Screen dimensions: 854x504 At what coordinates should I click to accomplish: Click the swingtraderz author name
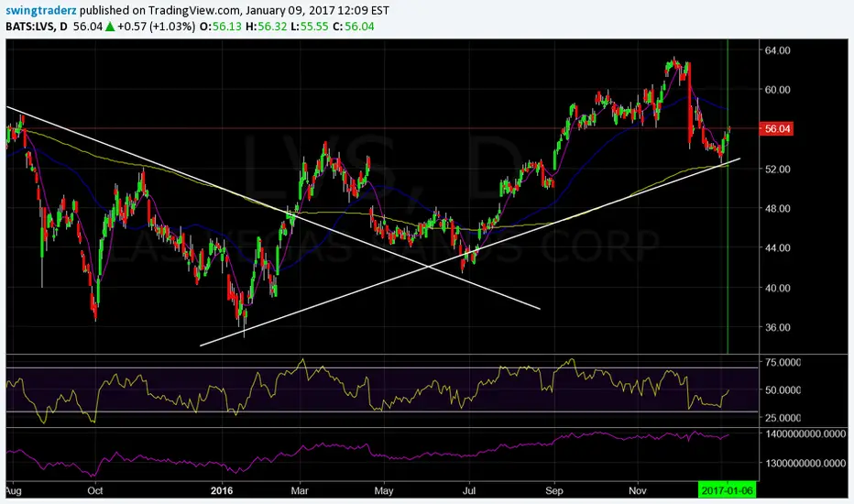(x=41, y=11)
